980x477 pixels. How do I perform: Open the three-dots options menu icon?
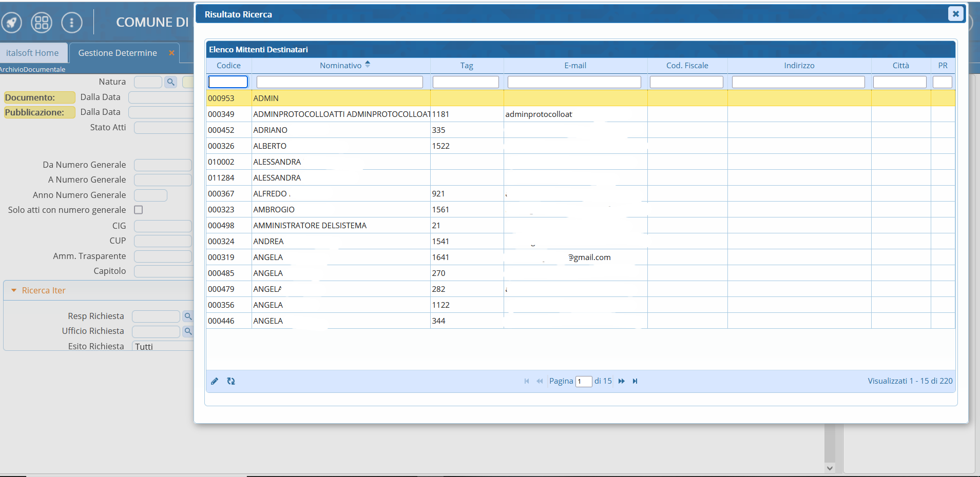click(71, 22)
